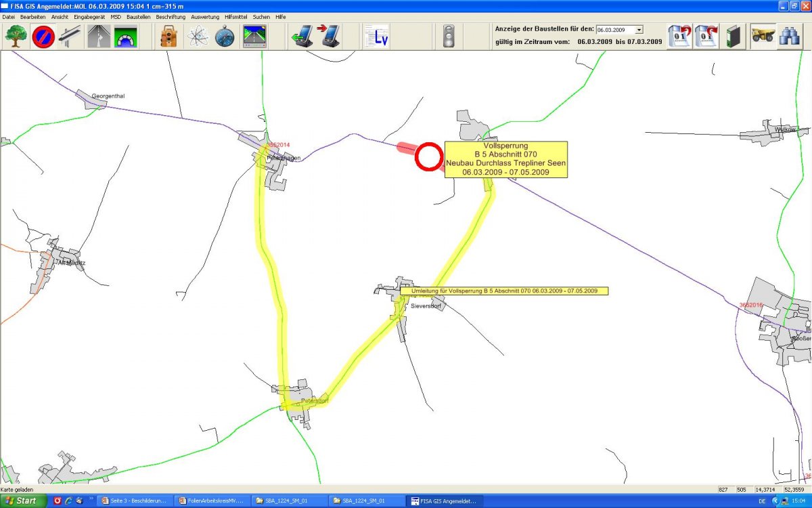Click the Windows Start button
Viewport: 812px width, 508px height.
click(x=23, y=501)
